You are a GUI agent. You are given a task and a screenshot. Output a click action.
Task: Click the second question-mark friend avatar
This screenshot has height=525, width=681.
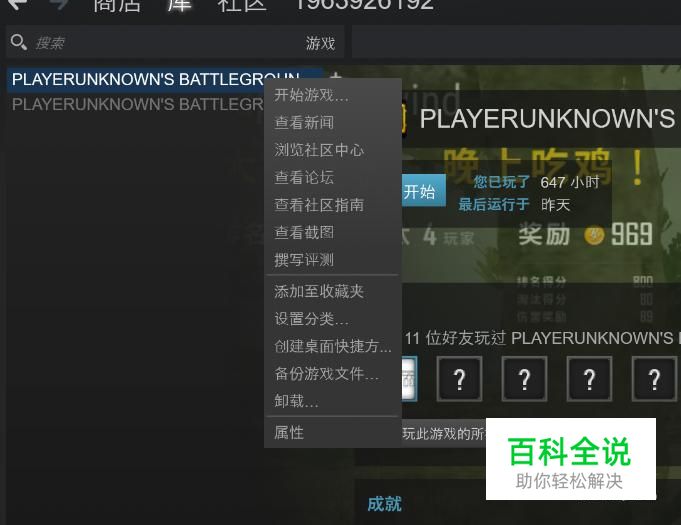pos(524,379)
